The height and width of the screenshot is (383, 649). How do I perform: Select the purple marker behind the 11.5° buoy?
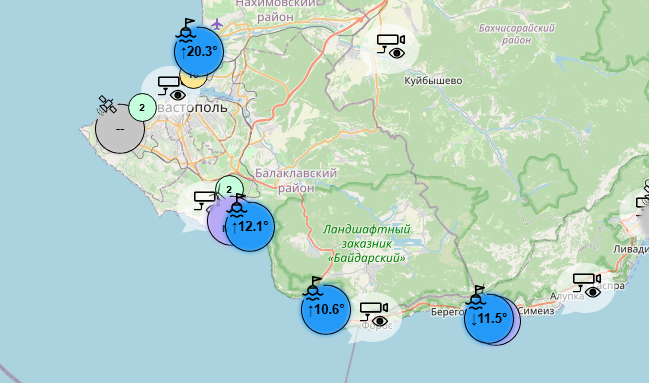click(517, 322)
